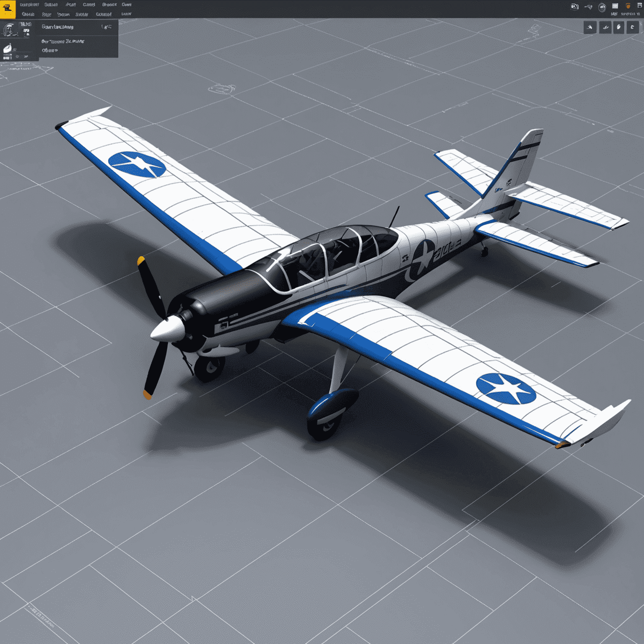644x644 pixels.
Task: Select the blue star roundel on the far wing
Action: [x=137, y=164]
